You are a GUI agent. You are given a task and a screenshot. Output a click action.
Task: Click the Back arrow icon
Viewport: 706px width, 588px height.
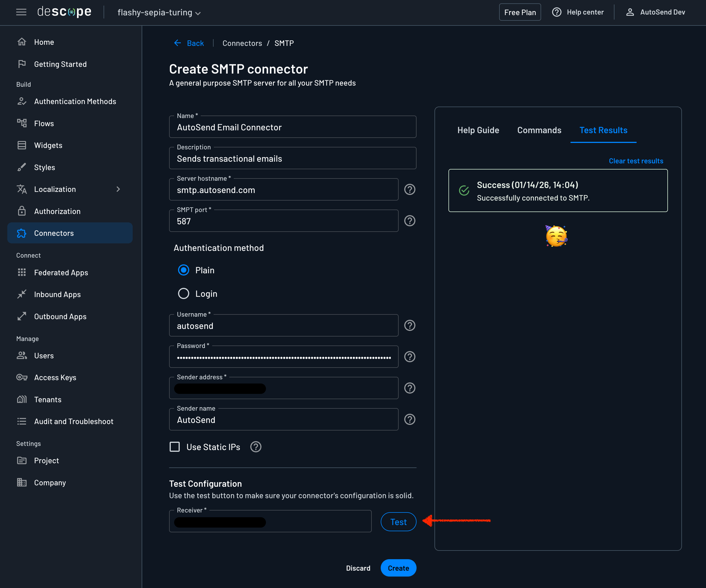(177, 43)
